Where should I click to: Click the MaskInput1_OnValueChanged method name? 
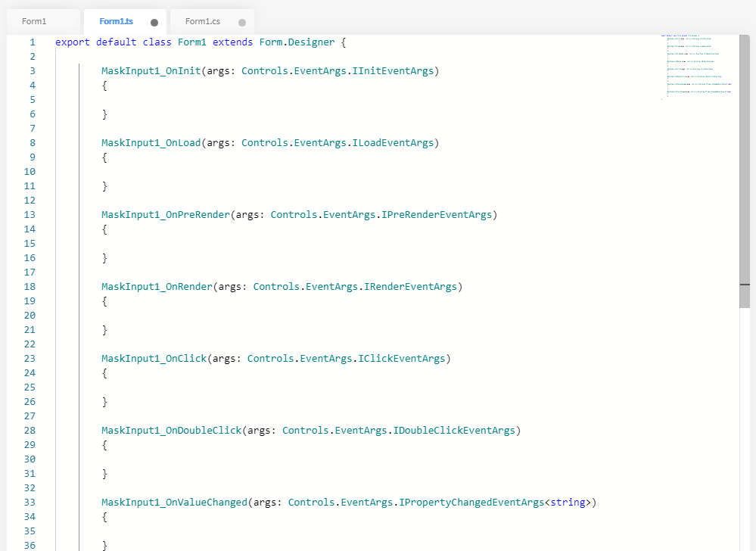tap(175, 503)
